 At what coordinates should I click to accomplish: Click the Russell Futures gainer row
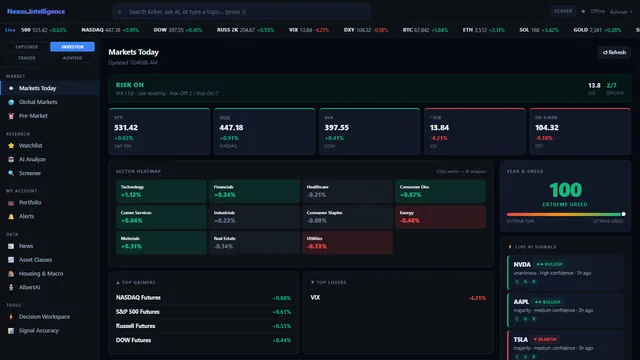pyautogui.click(x=203, y=326)
